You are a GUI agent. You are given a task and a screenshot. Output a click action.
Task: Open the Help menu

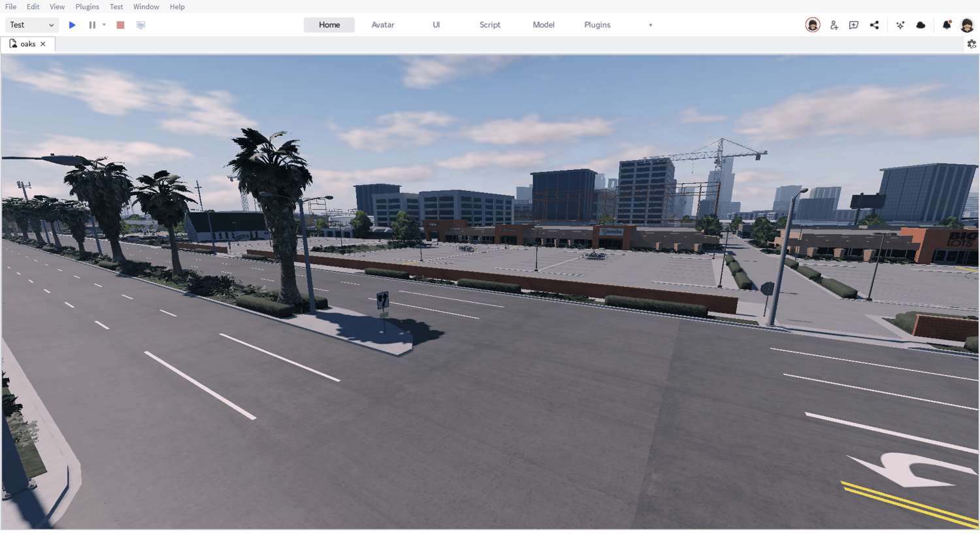pyautogui.click(x=177, y=7)
